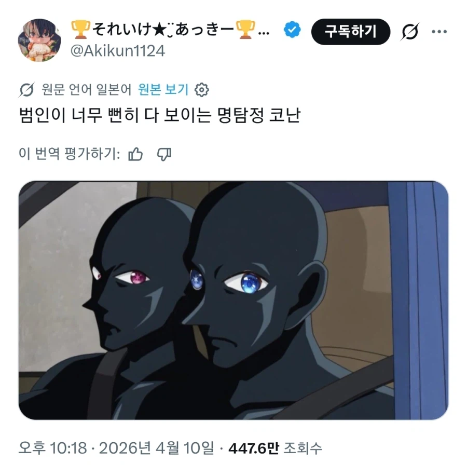
Task: Open the @Akikun1124 handle
Action: (118, 51)
